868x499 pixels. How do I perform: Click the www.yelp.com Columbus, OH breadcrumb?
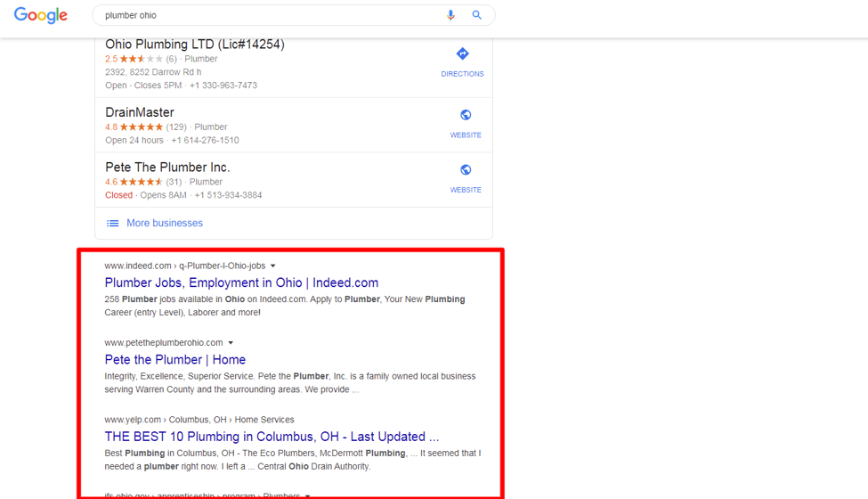pos(199,420)
